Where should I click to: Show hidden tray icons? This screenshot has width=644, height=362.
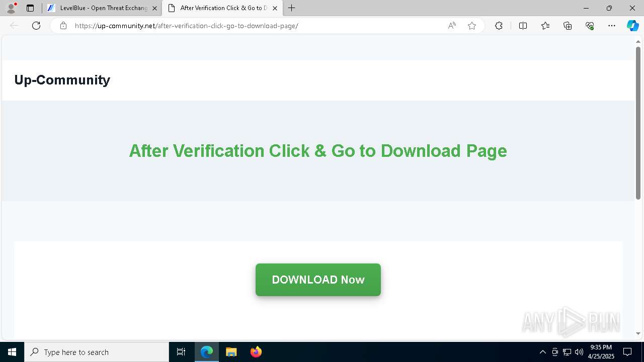pyautogui.click(x=542, y=352)
